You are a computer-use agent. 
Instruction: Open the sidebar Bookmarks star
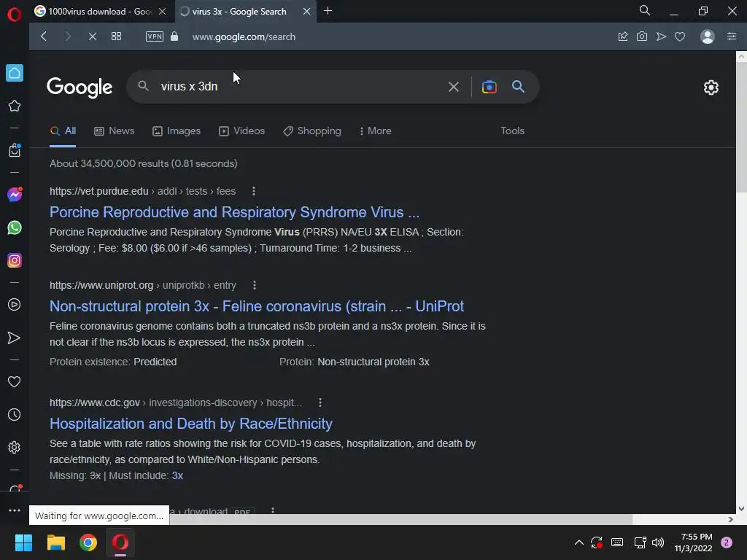[15, 106]
